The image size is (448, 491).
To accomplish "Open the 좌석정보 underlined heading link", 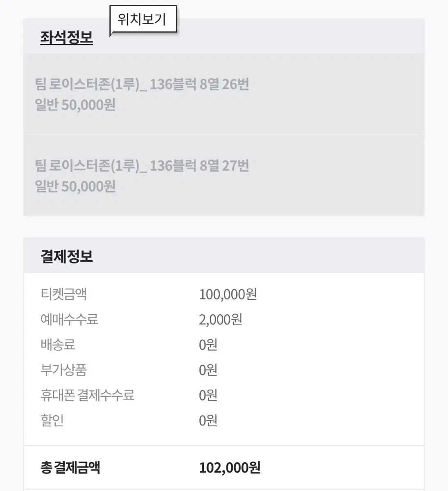I will pos(66,38).
